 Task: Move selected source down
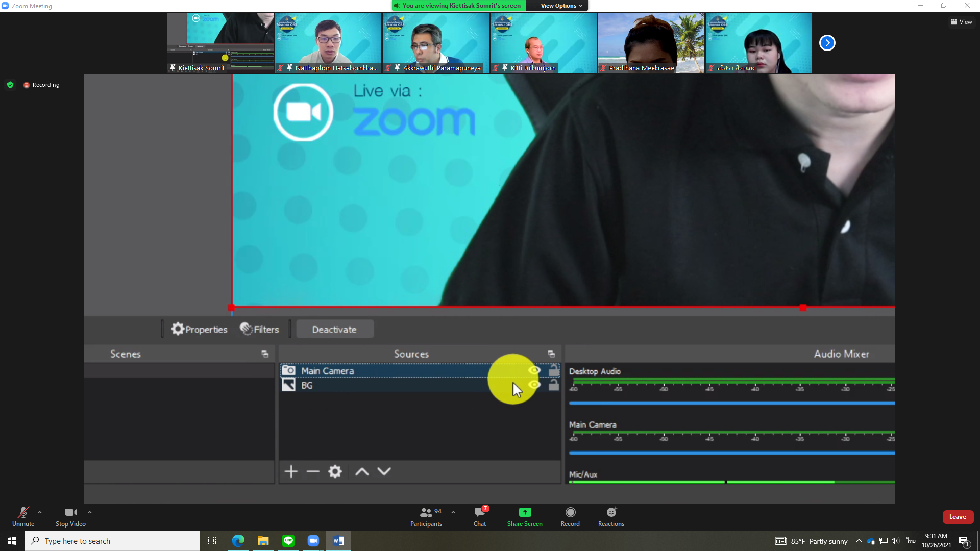(384, 471)
